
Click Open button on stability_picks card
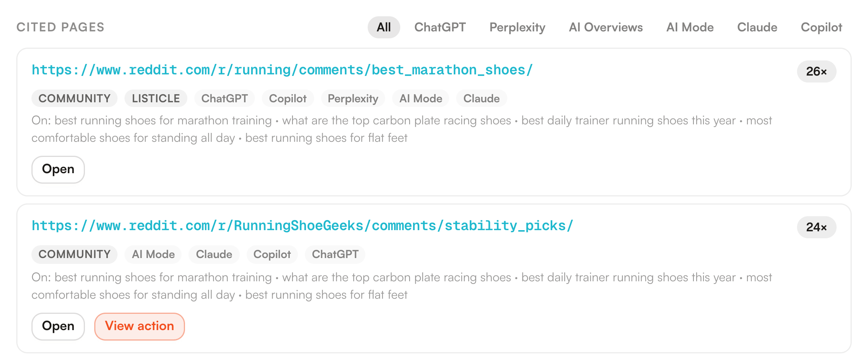click(x=58, y=326)
